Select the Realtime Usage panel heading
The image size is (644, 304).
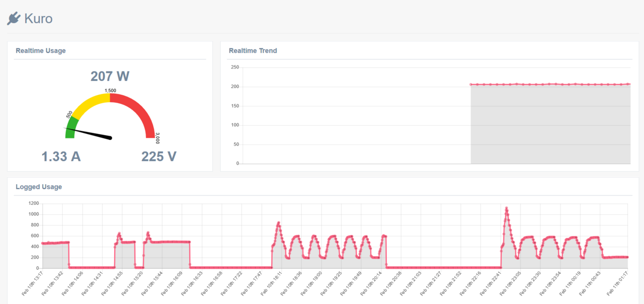(x=41, y=51)
